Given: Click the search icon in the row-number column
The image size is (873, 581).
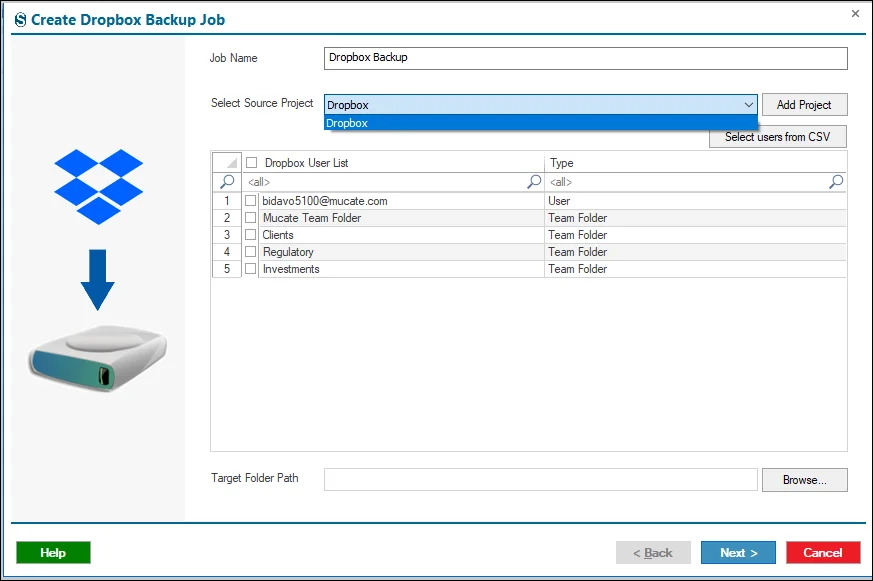Looking at the screenshot, I should 227,181.
